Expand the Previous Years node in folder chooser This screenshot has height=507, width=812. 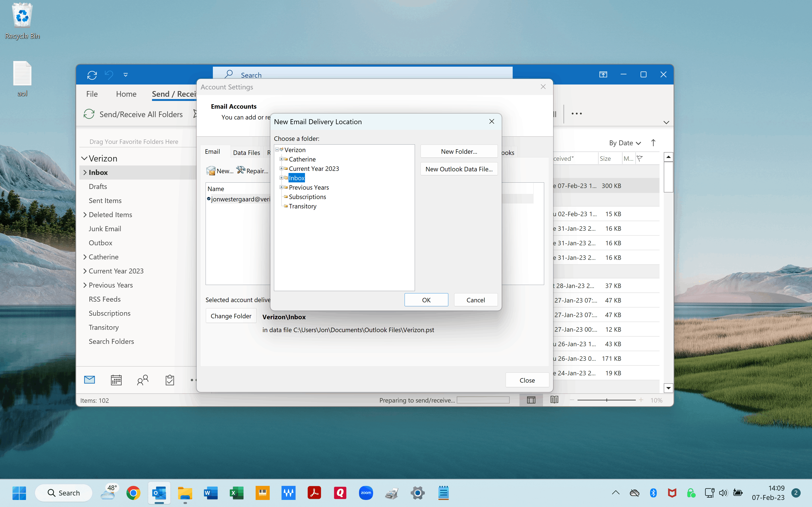[x=281, y=187]
